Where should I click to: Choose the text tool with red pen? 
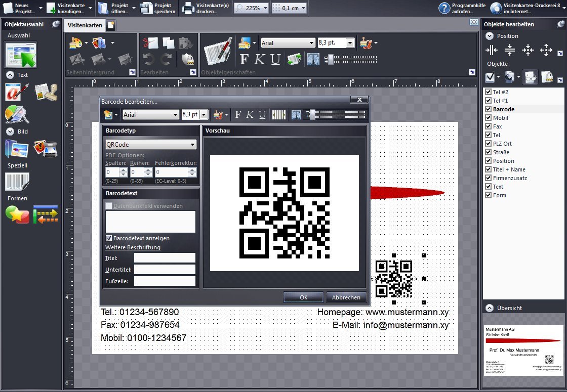tap(17, 92)
